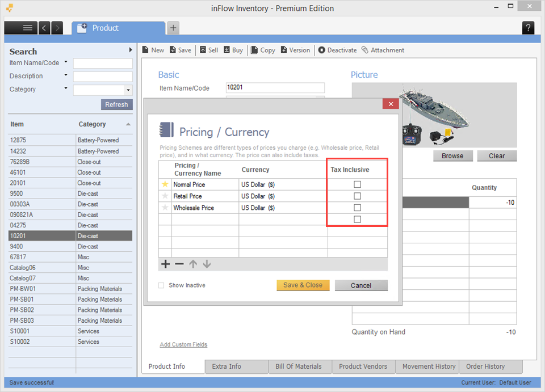This screenshot has height=392, width=545.
Task: Click the inFlow app logo icon
Action: (x=10, y=8)
